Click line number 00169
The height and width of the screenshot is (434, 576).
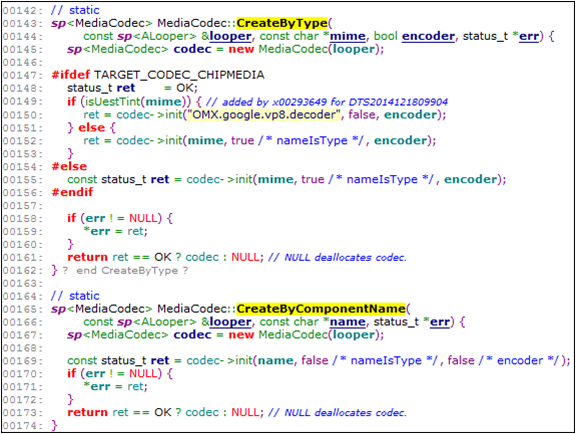click(x=23, y=361)
